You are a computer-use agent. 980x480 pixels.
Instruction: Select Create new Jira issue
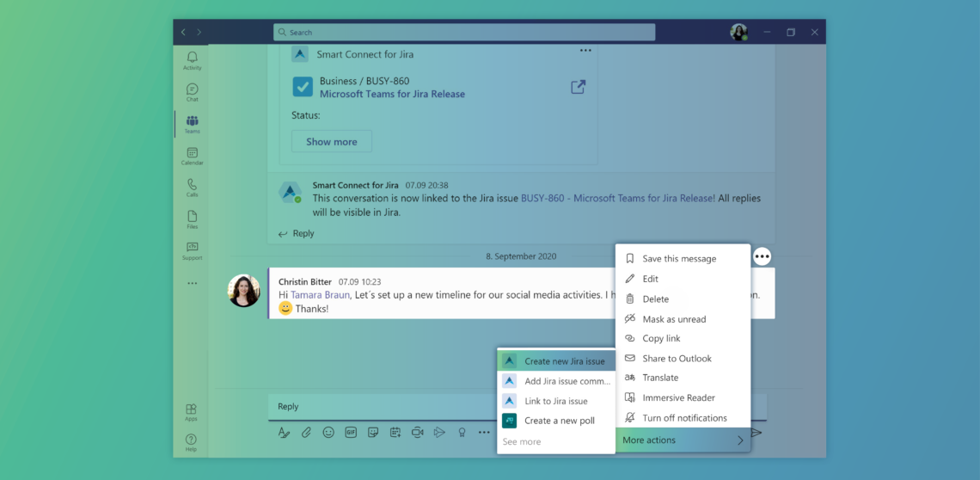[x=564, y=361]
